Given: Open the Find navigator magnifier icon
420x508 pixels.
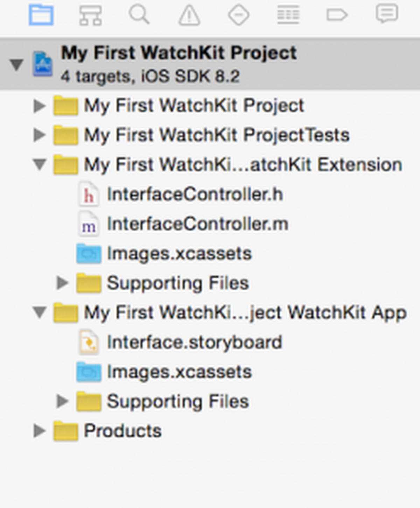Looking at the screenshot, I should click(x=139, y=14).
